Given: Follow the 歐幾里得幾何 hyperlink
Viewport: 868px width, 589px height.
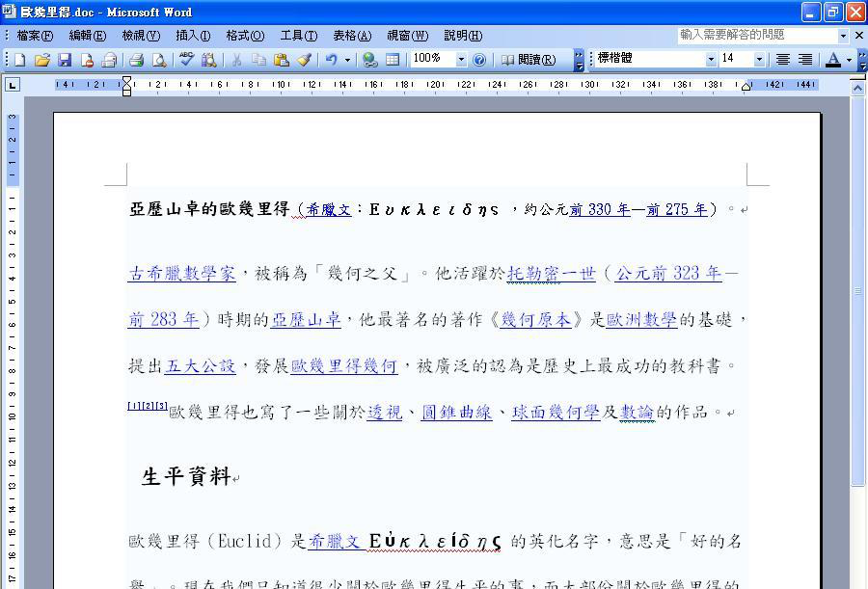Looking at the screenshot, I should [x=343, y=366].
